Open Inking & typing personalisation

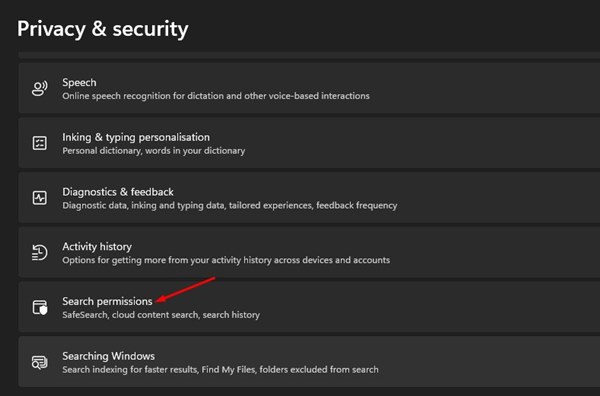(309, 143)
